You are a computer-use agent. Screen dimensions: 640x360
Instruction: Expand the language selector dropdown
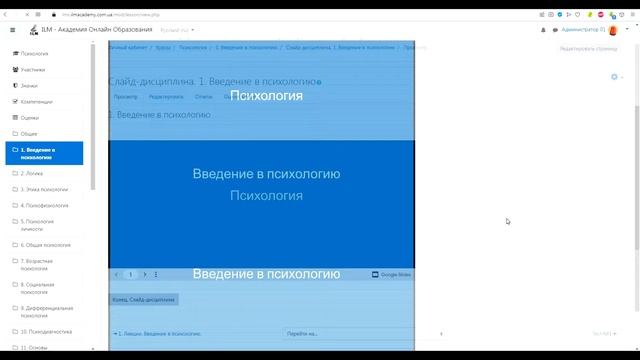(177, 30)
